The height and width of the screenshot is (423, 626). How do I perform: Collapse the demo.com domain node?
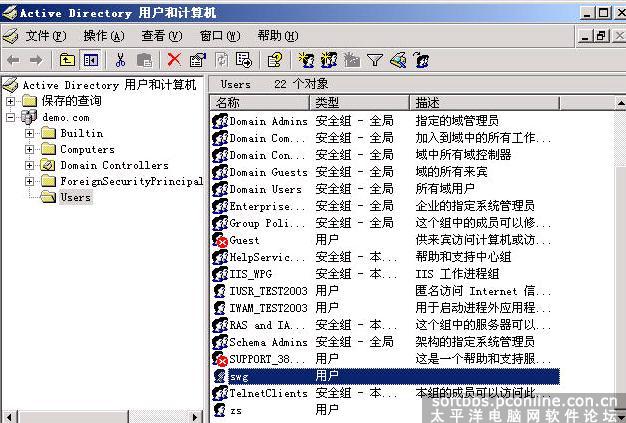click(x=10, y=117)
